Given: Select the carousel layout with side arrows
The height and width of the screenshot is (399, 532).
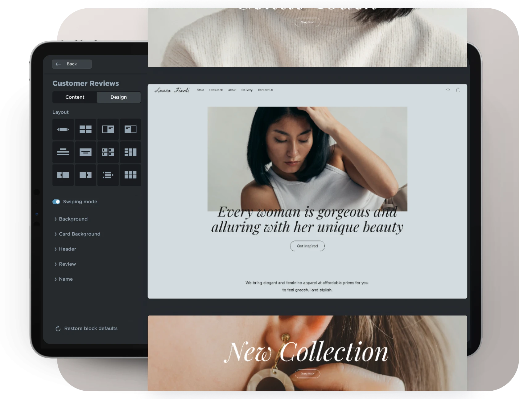Looking at the screenshot, I should (x=63, y=129).
